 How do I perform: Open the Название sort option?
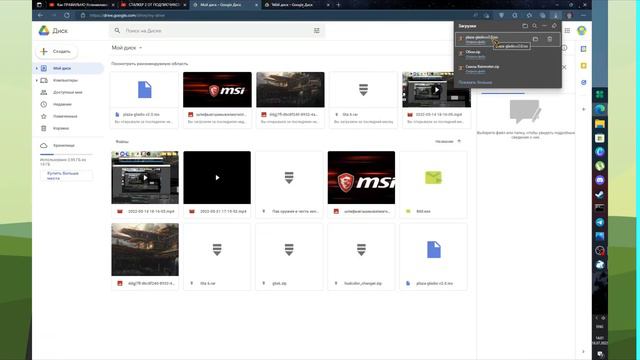444,141
